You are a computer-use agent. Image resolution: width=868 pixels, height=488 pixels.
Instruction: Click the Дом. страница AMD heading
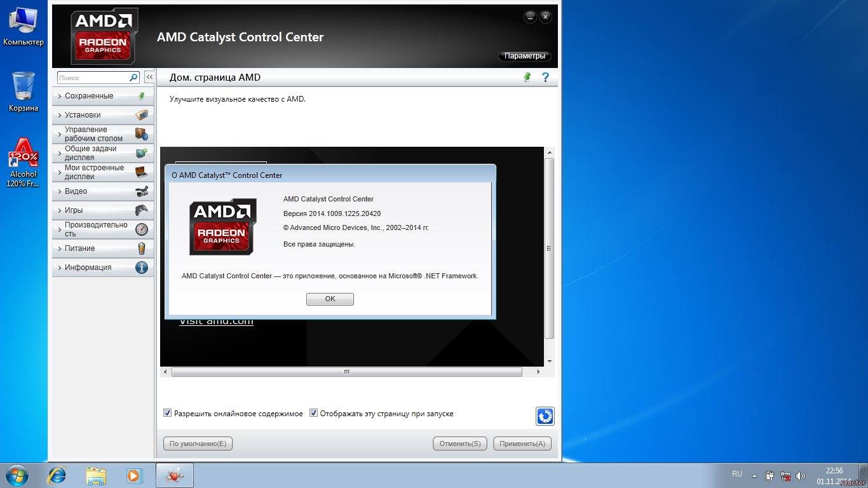(215, 78)
